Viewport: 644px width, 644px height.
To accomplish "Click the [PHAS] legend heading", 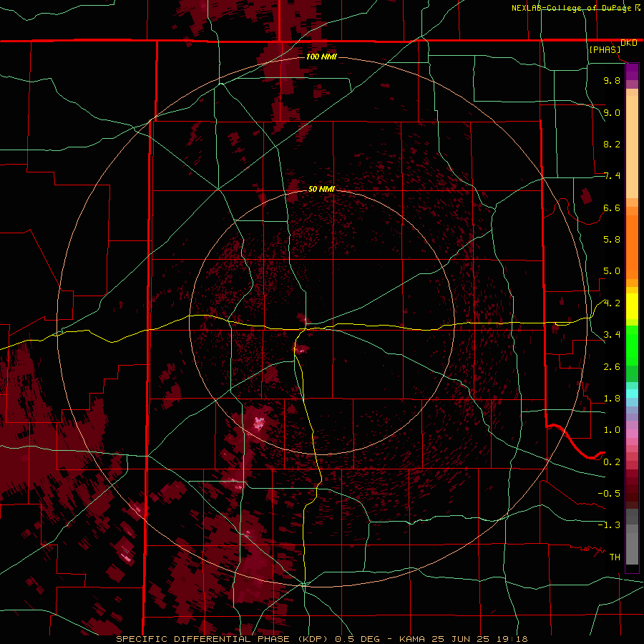I will [605, 49].
